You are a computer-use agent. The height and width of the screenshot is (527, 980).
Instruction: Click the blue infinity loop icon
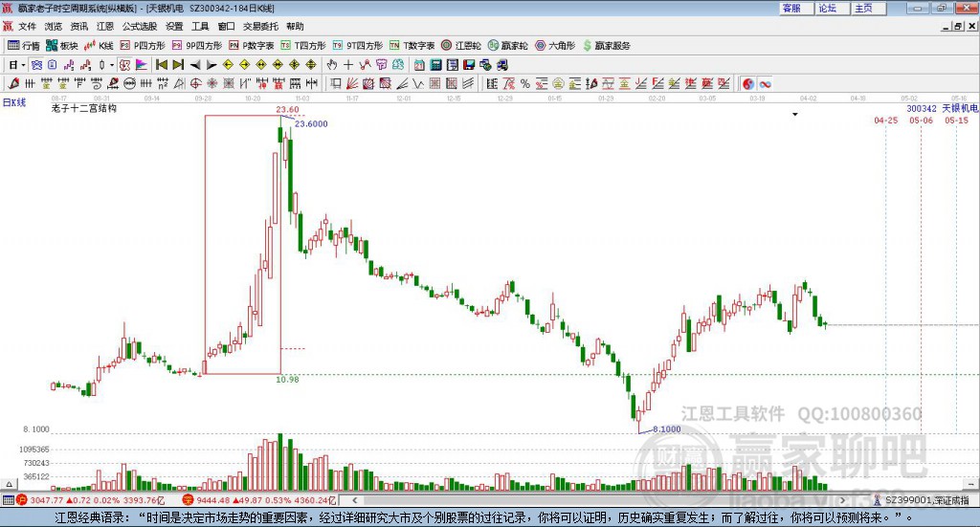click(765, 83)
